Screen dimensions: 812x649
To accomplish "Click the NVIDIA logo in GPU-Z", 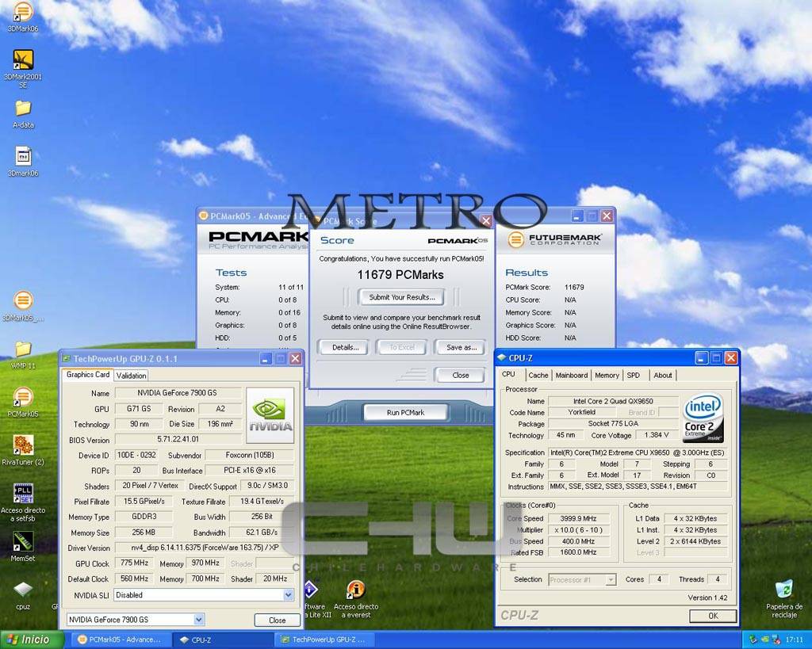I will pyautogui.click(x=270, y=415).
